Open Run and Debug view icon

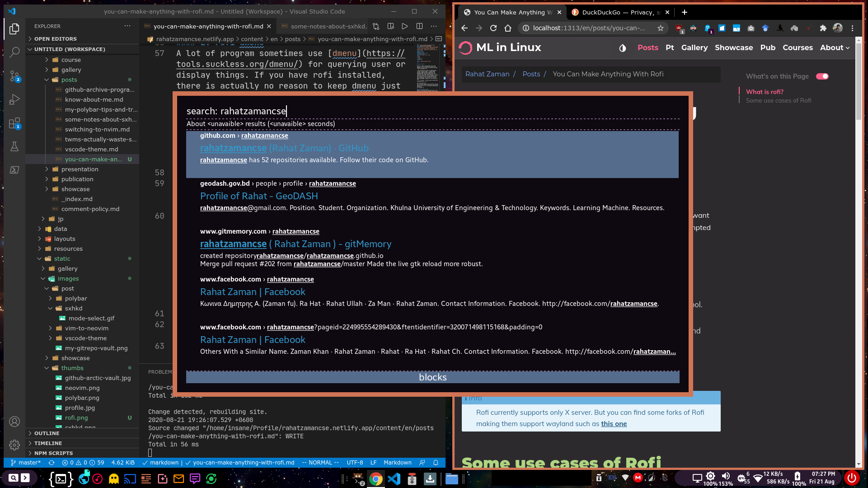(x=14, y=99)
